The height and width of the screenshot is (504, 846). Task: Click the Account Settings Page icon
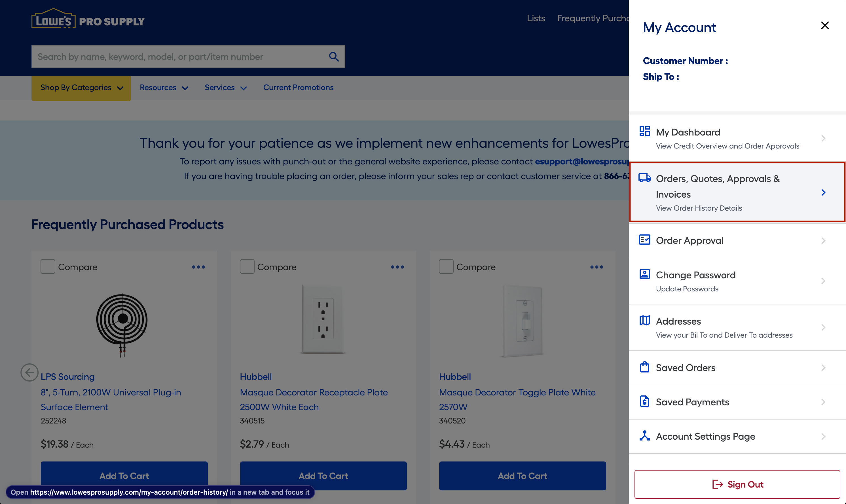pyautogui.click(x=644, y=436)
